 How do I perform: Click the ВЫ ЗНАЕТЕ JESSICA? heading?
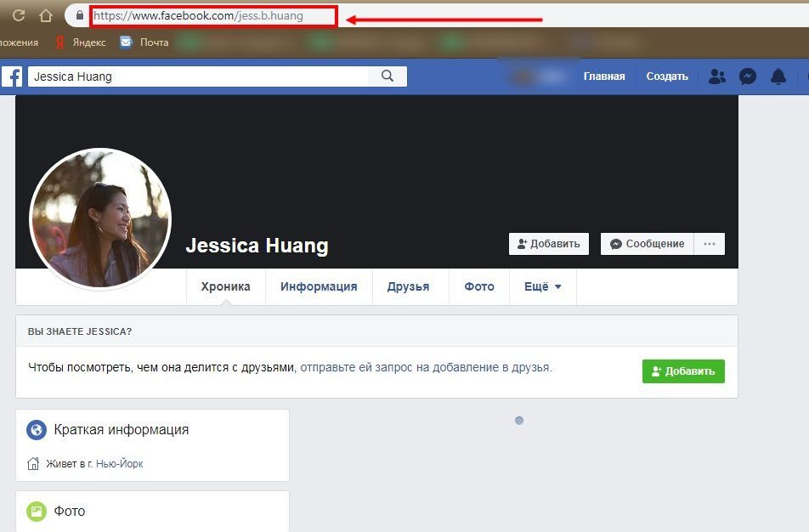[x=80, y=331]
